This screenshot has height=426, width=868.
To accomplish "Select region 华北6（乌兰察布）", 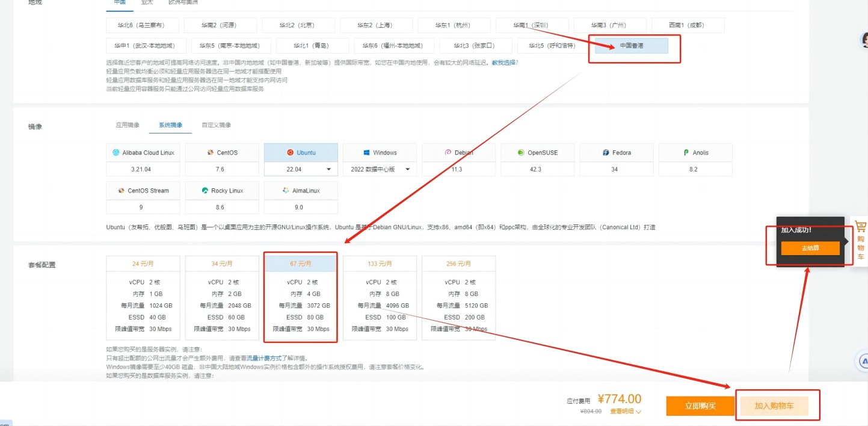I will [142, 25].
